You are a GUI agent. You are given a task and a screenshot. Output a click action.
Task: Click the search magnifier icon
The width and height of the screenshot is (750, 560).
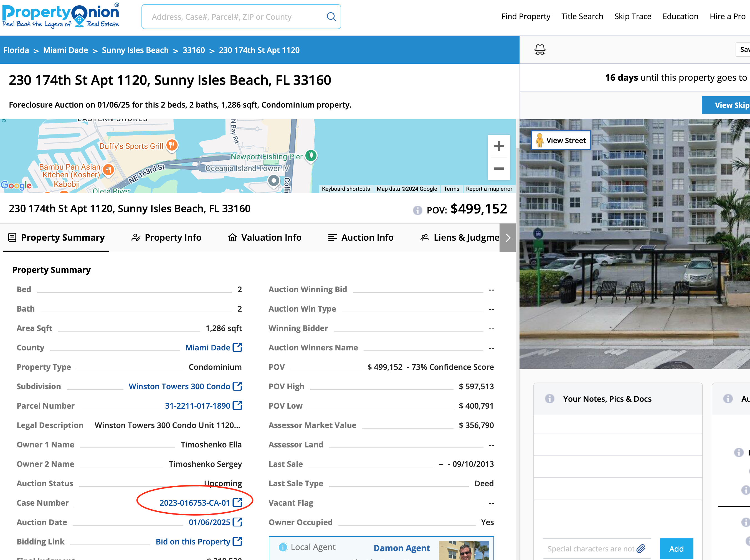coord(331,17)
